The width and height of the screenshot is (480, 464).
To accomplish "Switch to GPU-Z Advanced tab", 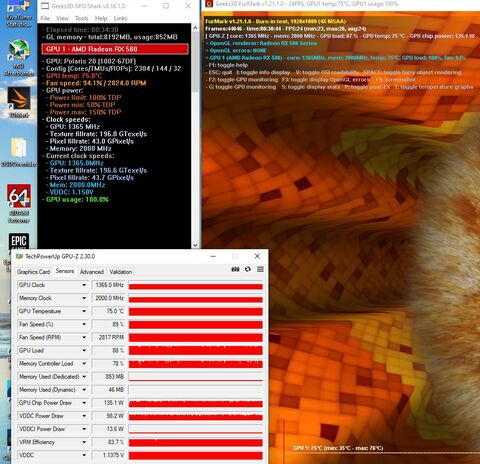I will 92,272.
